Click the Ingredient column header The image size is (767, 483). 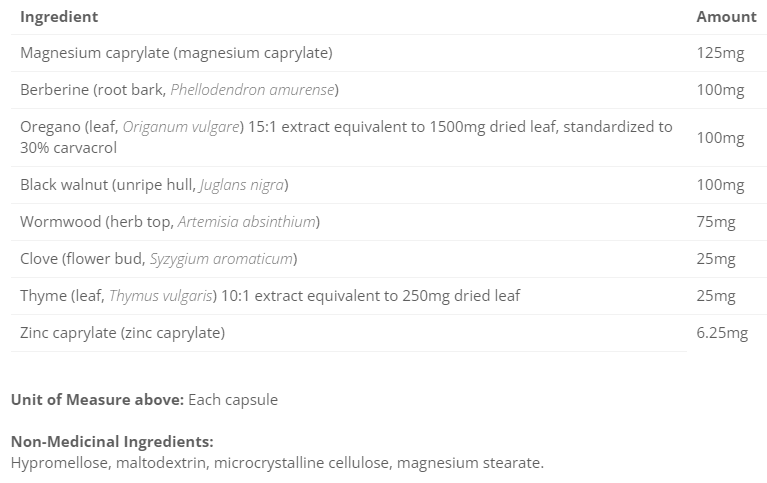coord(59,17)
